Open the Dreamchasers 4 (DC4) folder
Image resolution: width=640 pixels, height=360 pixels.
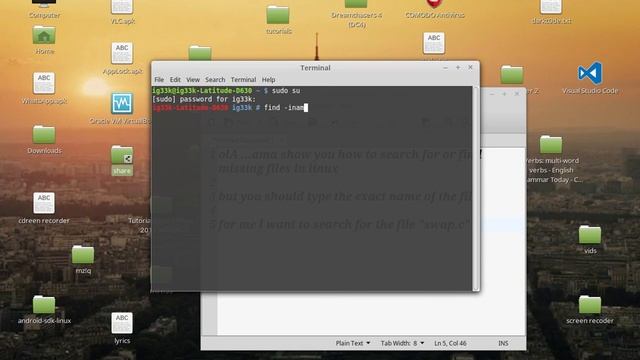pos(356,4)
